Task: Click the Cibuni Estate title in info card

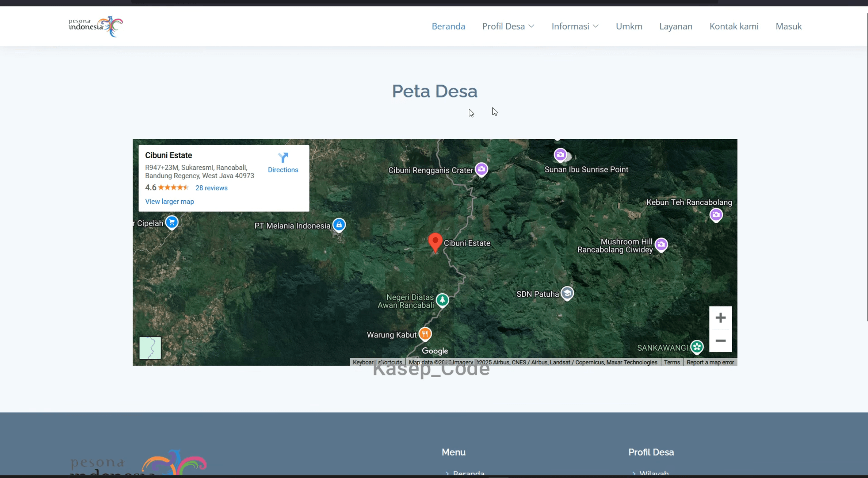Action: pyautogui.click(x=168, y=155)
